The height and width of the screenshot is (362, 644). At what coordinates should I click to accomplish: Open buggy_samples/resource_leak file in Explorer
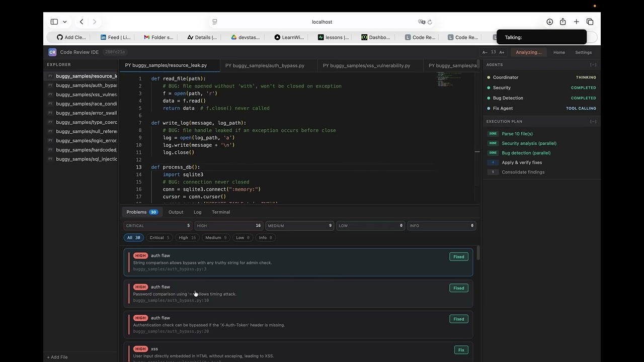point(81,76)
